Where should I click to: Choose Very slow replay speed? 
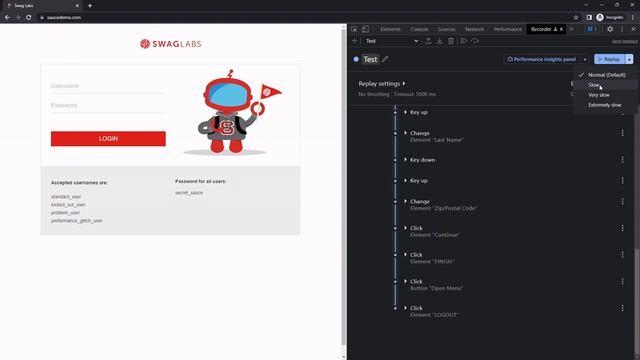tap(606, 95)
